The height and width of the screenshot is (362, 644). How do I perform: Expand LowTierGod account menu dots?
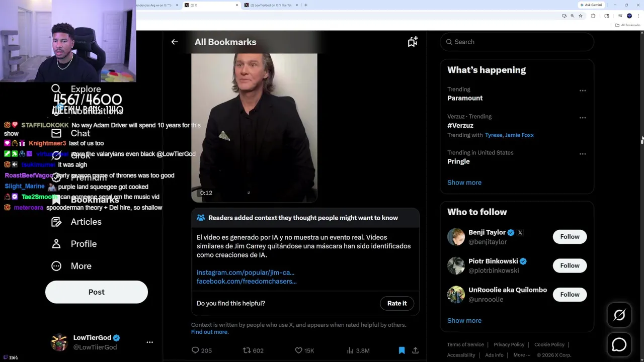coord(149,342)
